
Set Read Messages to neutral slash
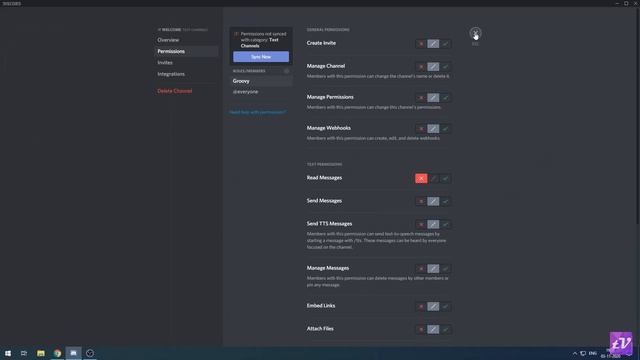[433, 178]
